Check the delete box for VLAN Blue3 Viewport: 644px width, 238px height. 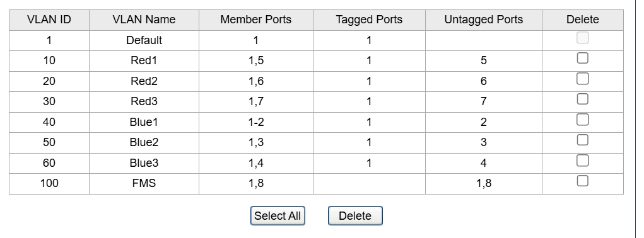point(582,161)
